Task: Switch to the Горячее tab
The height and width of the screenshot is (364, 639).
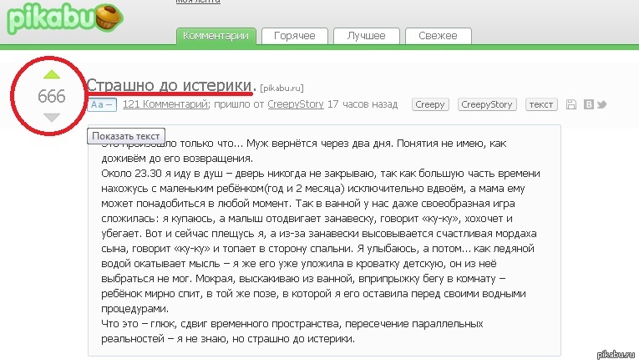Action: point(293,36)
